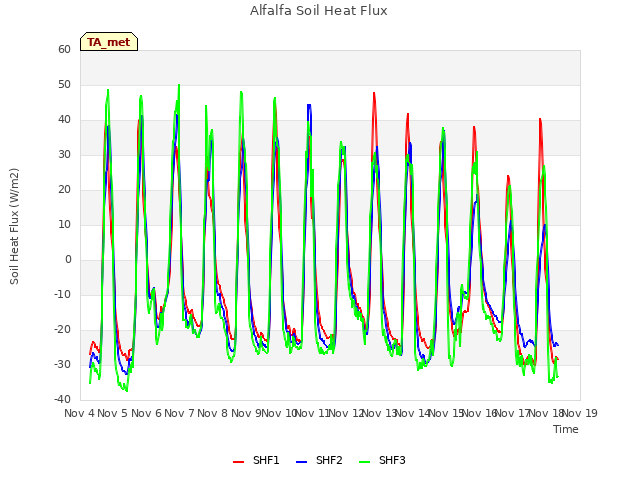Click the -40 y-axis tick label
The width and height of the screenshot is (640, 480).
pos(63,399)
